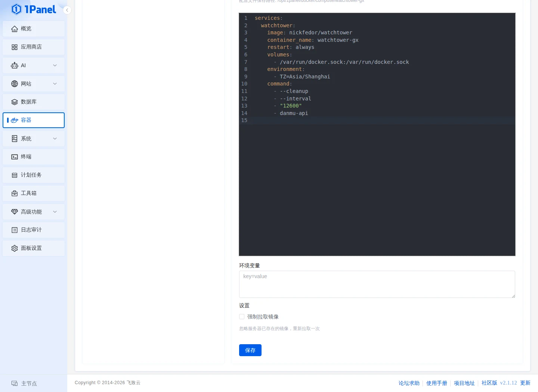Click the server icon beside 系统
The width and height of the screenshot is (538, 392).
click(15, 139)
